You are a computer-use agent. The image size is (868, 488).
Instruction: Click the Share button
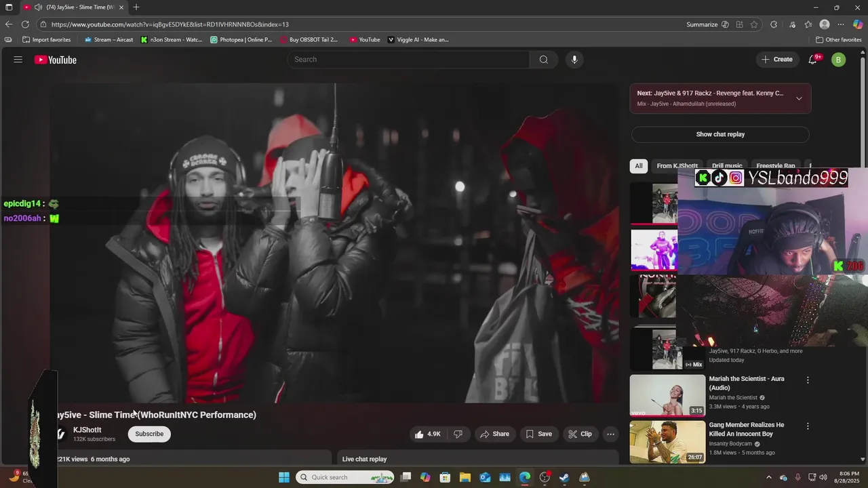pos(494,434)
